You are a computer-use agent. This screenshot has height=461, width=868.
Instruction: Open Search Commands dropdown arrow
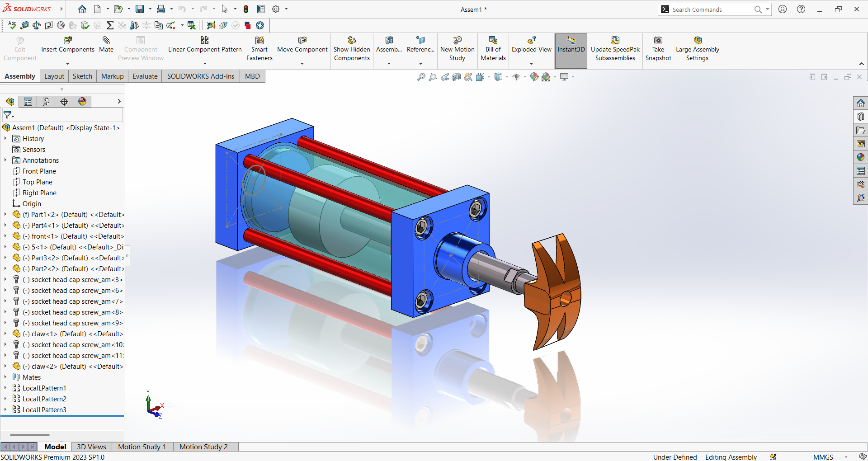click(767, 9)
